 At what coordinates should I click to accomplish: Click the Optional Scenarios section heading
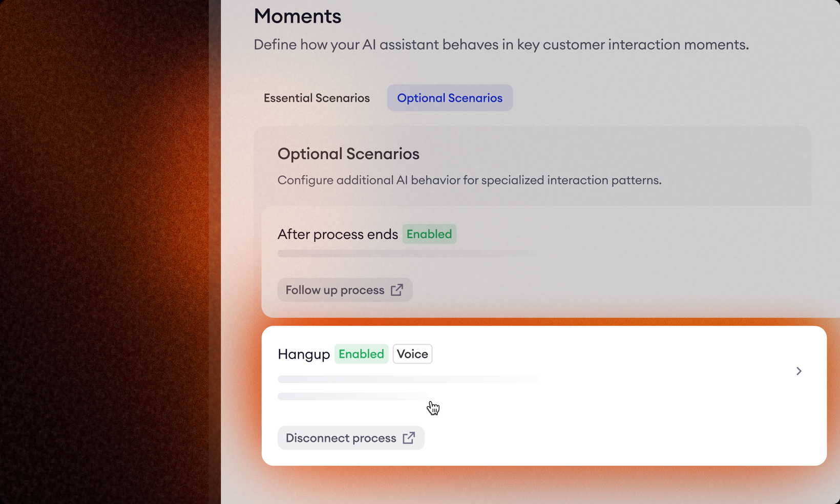[x=348, y=154]
